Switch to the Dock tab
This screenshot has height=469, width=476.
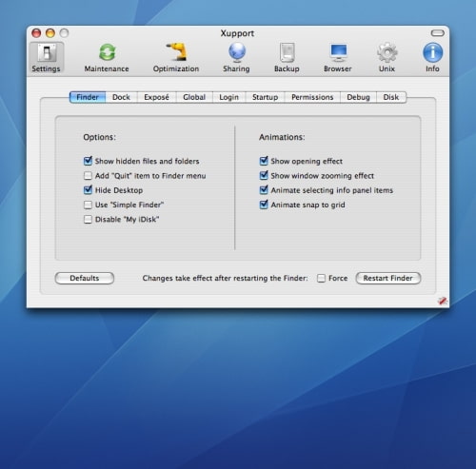(121, 97)
